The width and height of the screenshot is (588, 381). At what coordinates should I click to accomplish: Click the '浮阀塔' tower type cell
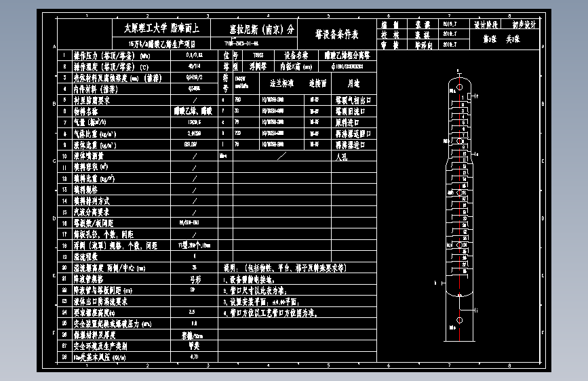point(258,66)
